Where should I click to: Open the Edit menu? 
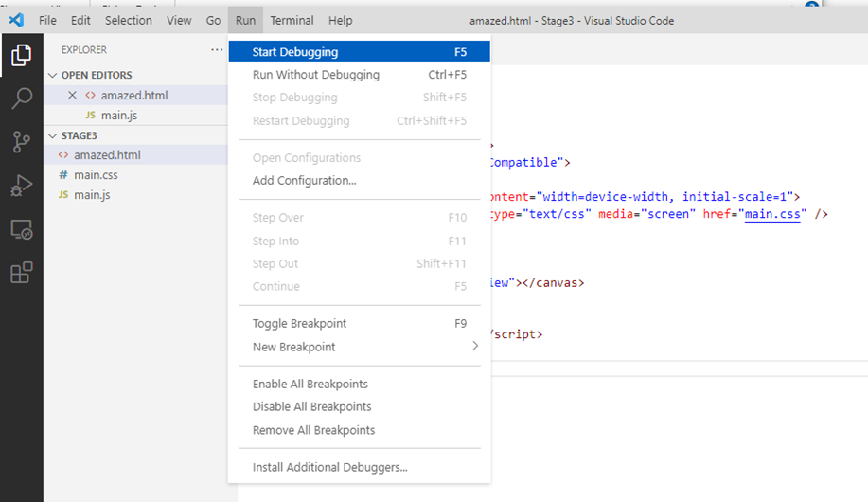pyautogui.click(x=80, y=21)
